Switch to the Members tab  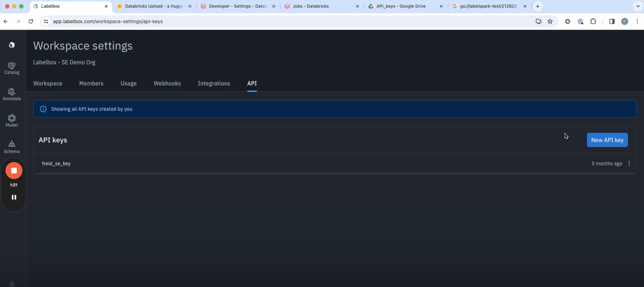[91, 83]
